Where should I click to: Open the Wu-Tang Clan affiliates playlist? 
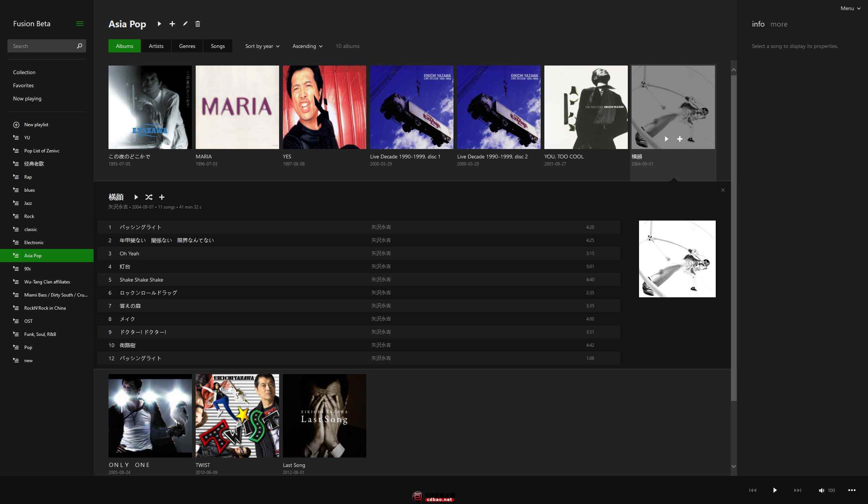tap(47, 282)
